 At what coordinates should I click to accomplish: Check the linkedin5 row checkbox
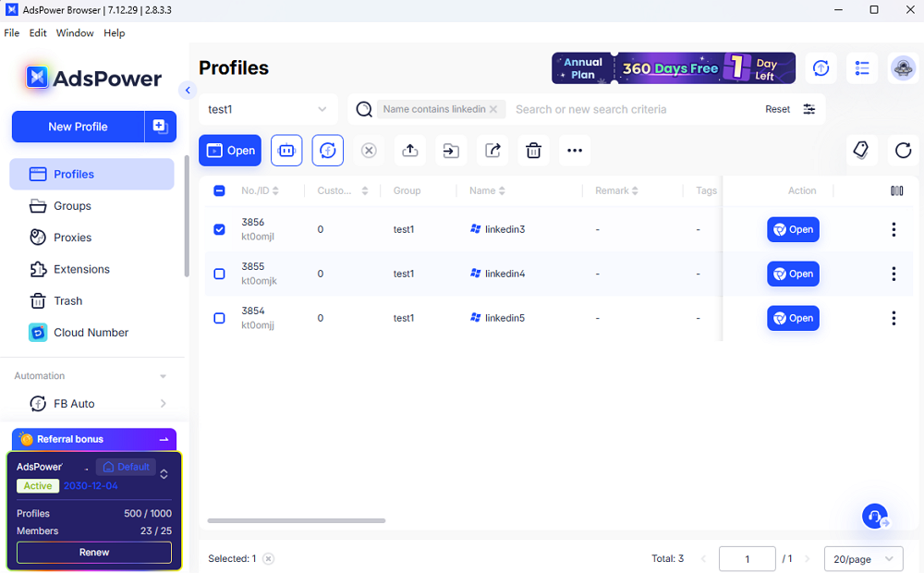219,318
